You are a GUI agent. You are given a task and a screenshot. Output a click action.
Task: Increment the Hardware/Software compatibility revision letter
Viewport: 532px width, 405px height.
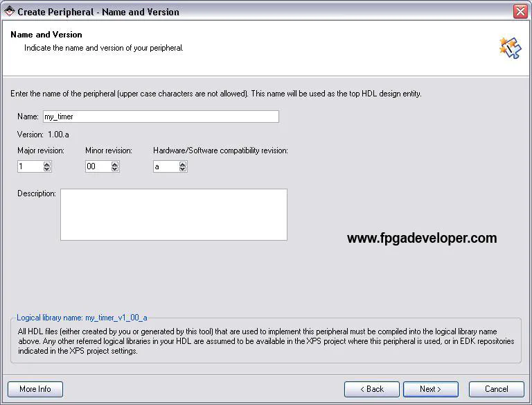click(x=183, y=164)
